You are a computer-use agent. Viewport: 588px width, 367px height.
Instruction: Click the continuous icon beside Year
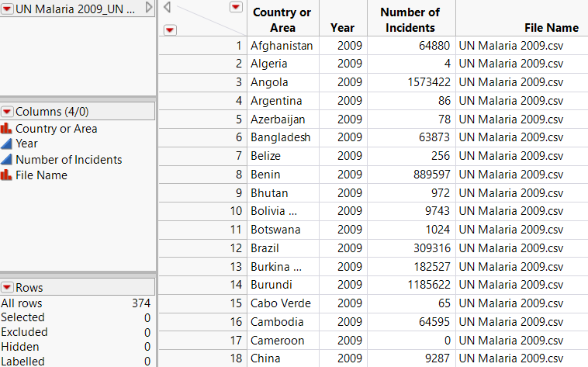point(7,144)
